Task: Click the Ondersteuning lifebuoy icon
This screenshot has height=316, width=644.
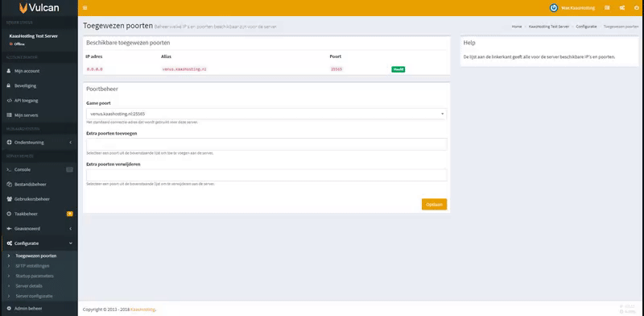Action: click(x=9, y=143)
